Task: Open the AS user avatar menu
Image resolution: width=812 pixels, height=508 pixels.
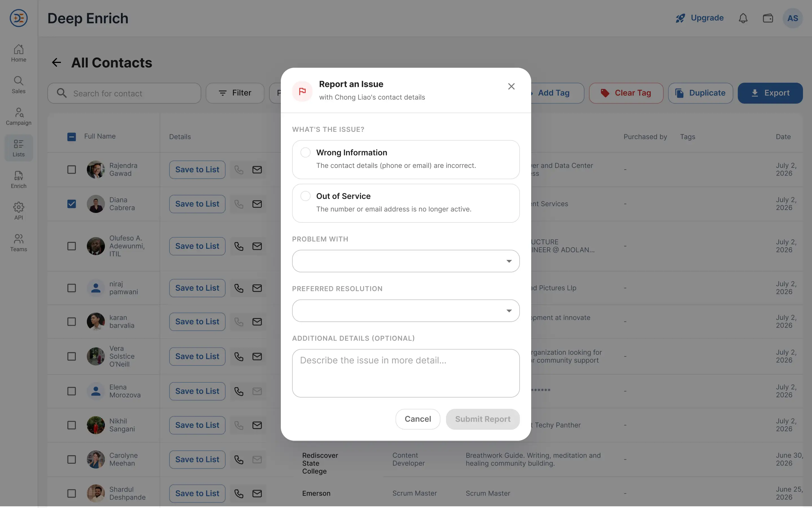Action: 793,18
